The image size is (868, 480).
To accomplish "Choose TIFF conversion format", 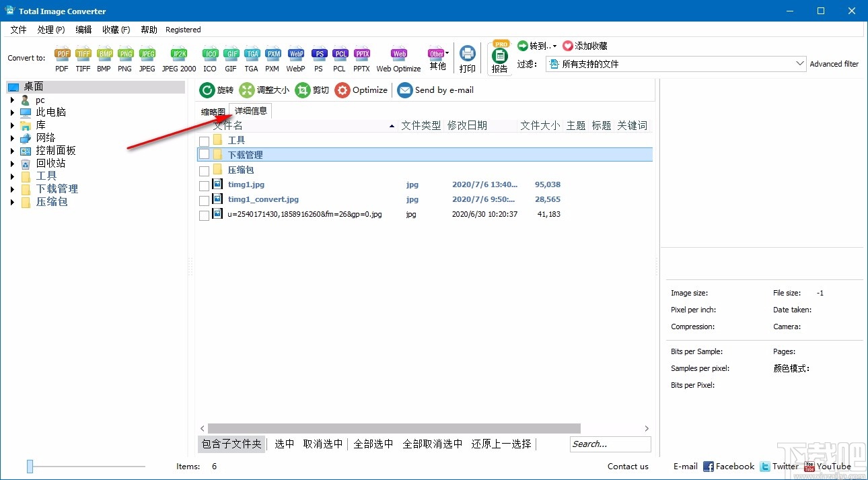I will 83,59.
